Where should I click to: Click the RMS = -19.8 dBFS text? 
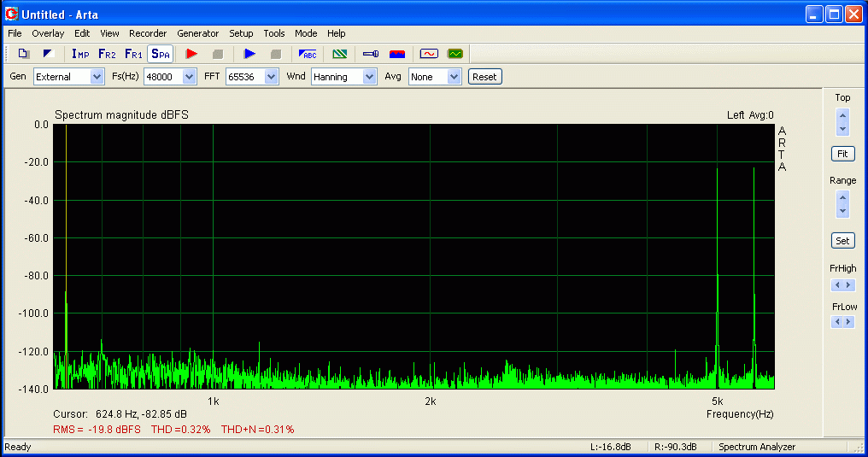(x=97, y=430)
